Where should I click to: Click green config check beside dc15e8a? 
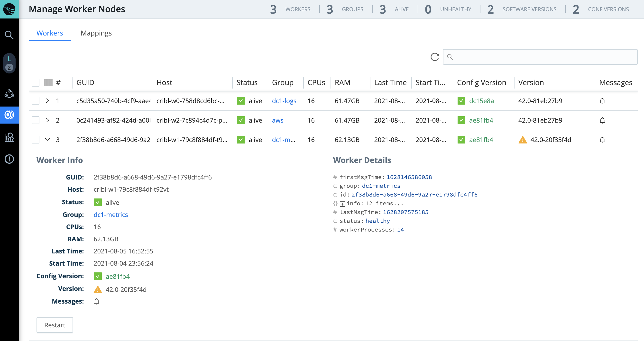[461, 101]
